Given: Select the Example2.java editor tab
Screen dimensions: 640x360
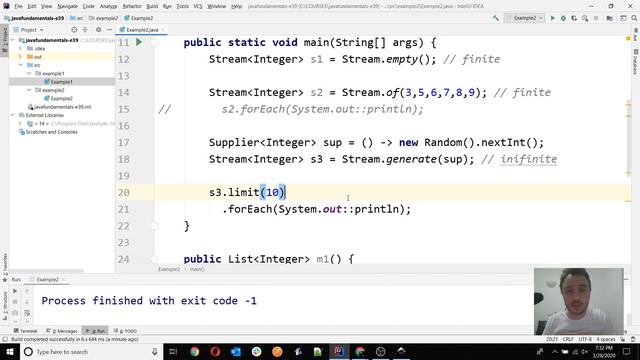Looking at the screenshot, I should [142, 30].
